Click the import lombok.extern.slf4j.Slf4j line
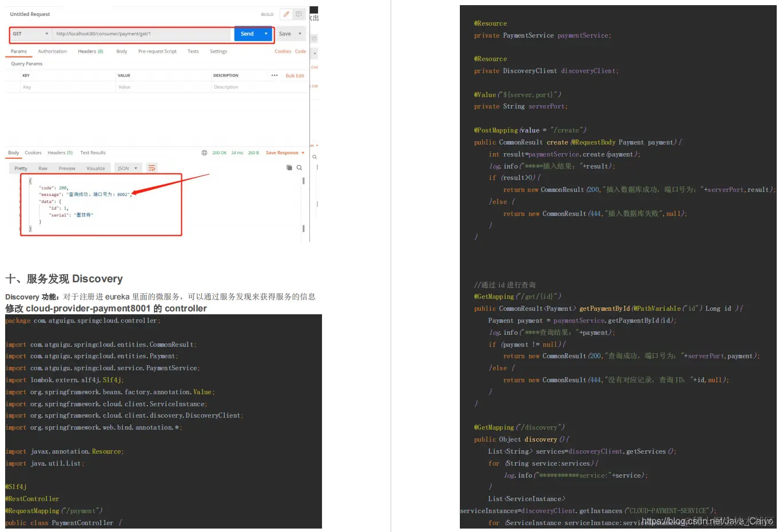 65,380
